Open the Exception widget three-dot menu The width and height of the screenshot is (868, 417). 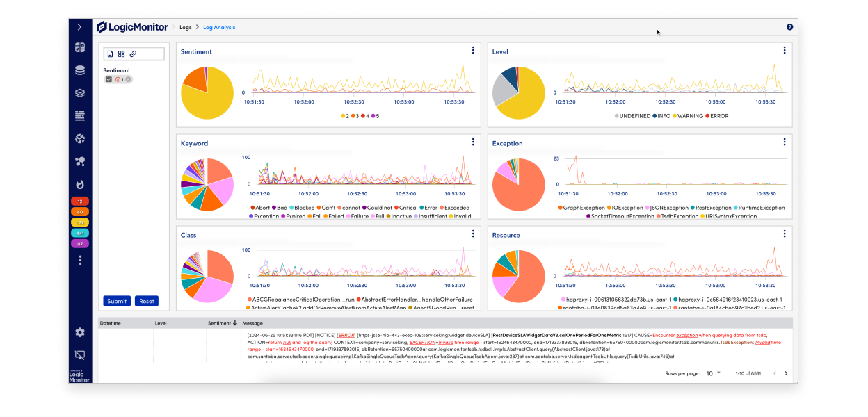[784, 142]
